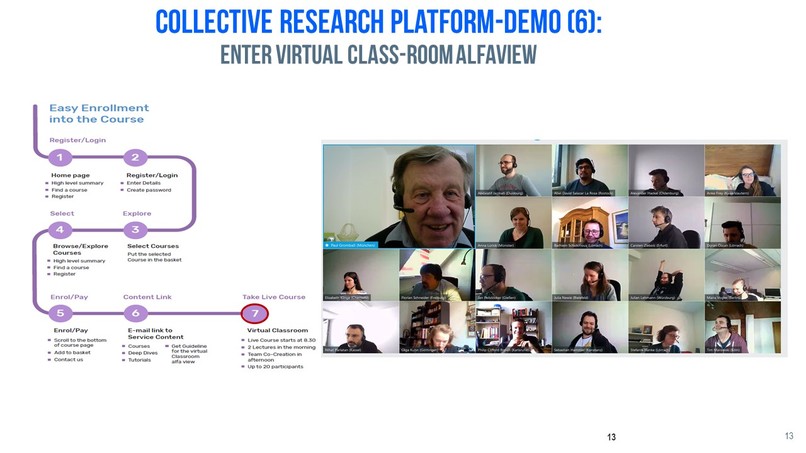Click 'Live Course starts at 8.30' bullet
The width and height of the screenshot is (806, 453).
pos(282,340)
